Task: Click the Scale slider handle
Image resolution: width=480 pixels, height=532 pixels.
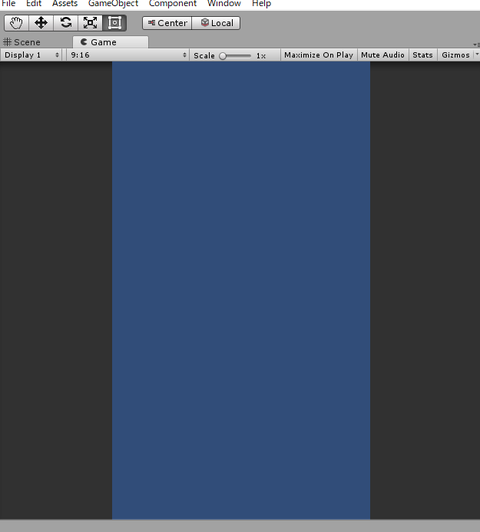Action: tap(223, 56)
